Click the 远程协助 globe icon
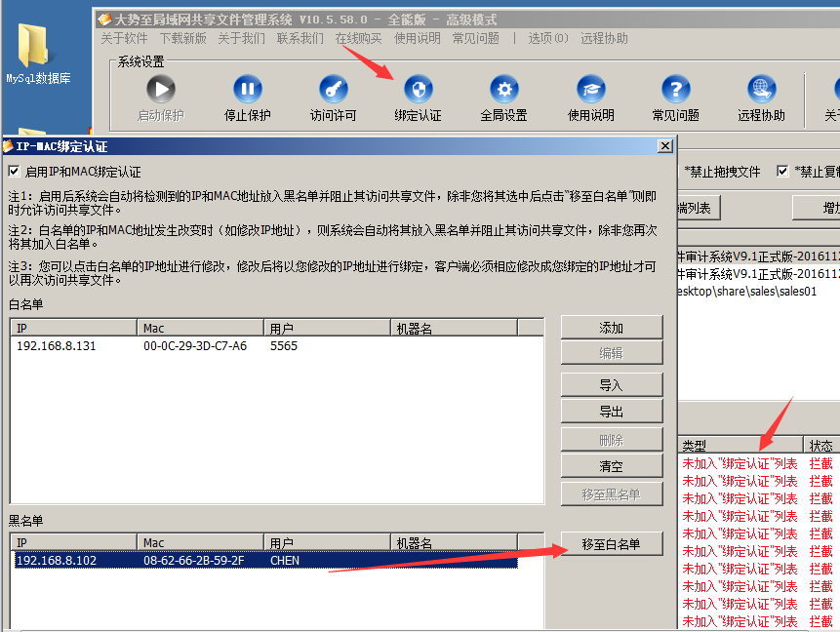This screenshot has width=840, height=632. (761, 91)
